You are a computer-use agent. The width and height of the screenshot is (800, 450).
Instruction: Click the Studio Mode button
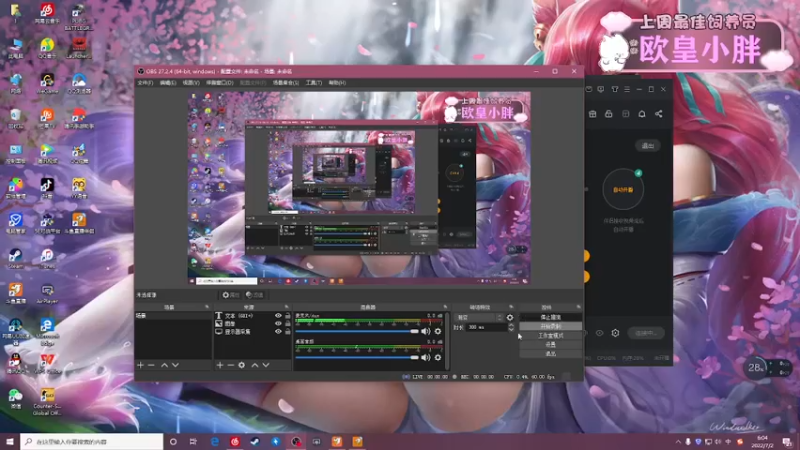point(551,336)
